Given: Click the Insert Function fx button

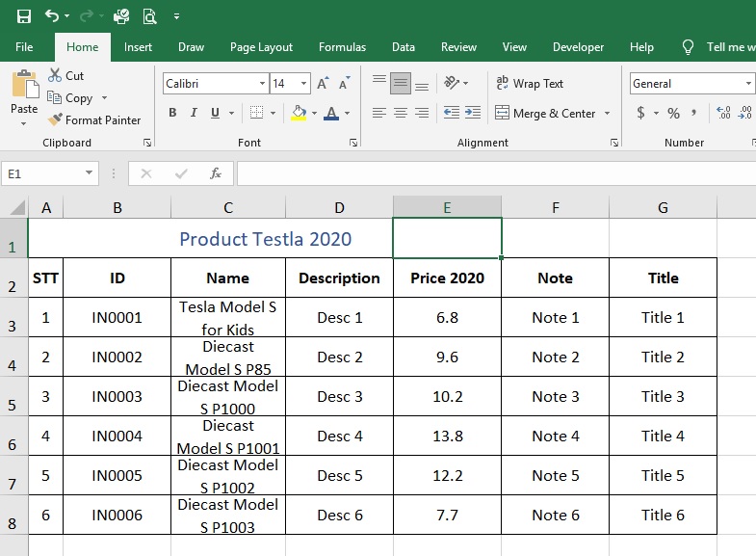Looking at the screenshot, I should click(216, 173).
